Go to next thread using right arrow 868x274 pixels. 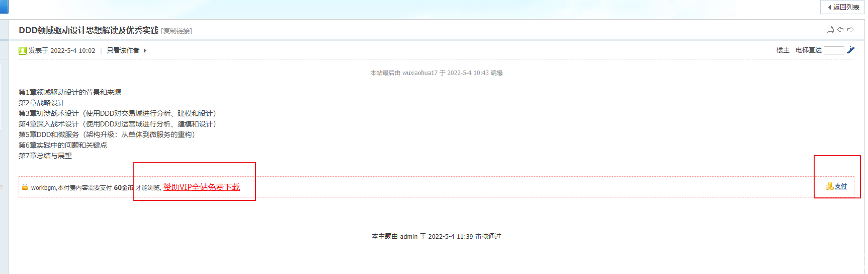[x=850, y=30]
